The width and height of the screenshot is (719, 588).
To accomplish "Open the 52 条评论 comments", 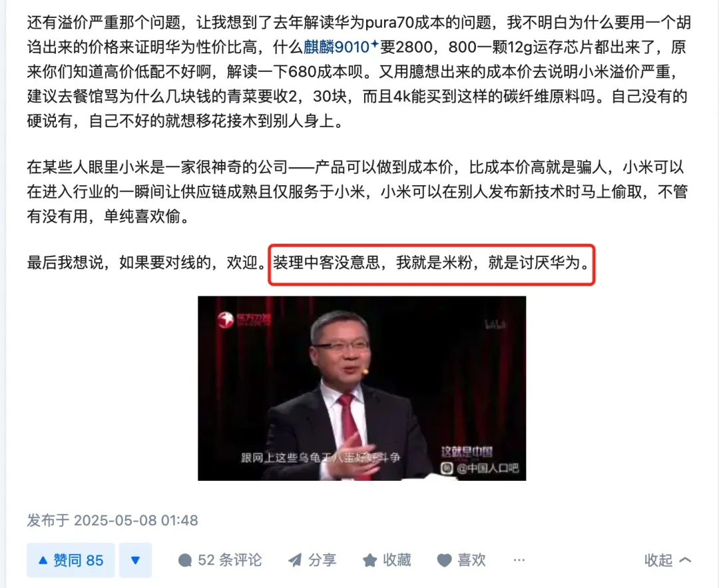I will point(220,560).
